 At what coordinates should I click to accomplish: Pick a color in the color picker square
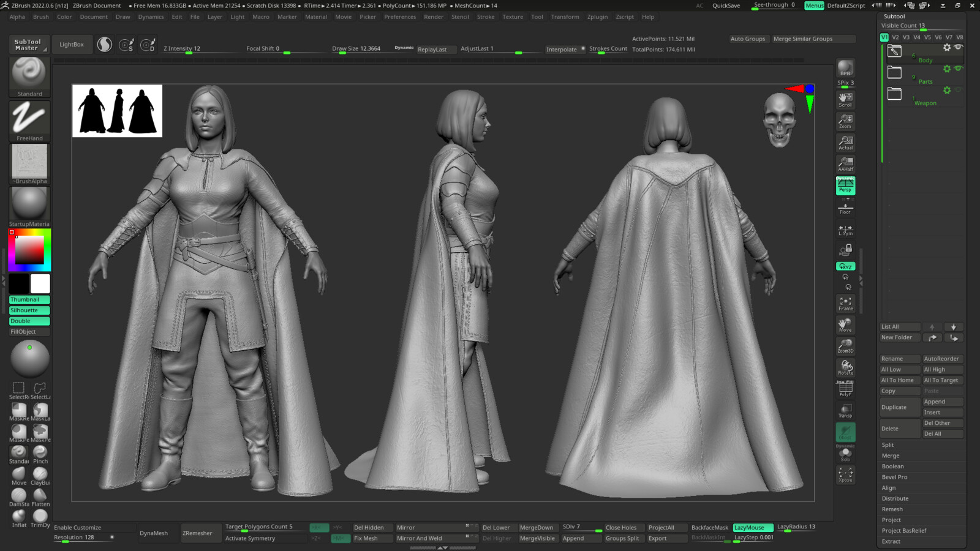click(29, 250)
